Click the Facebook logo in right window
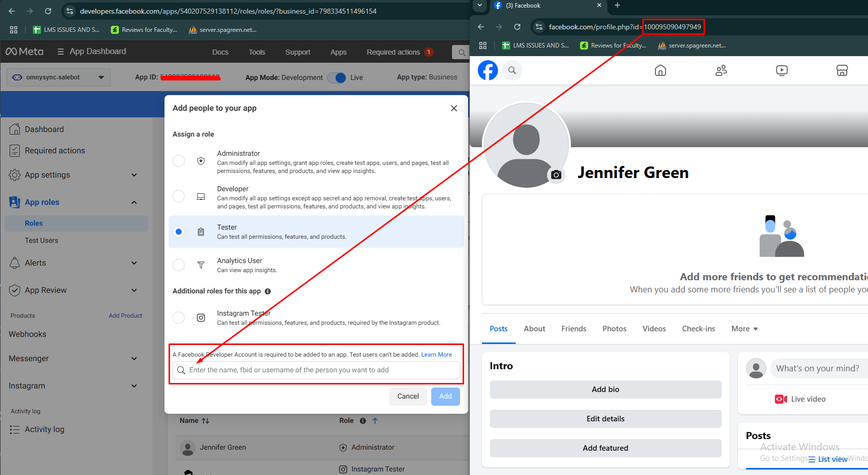 click(488, 70)
